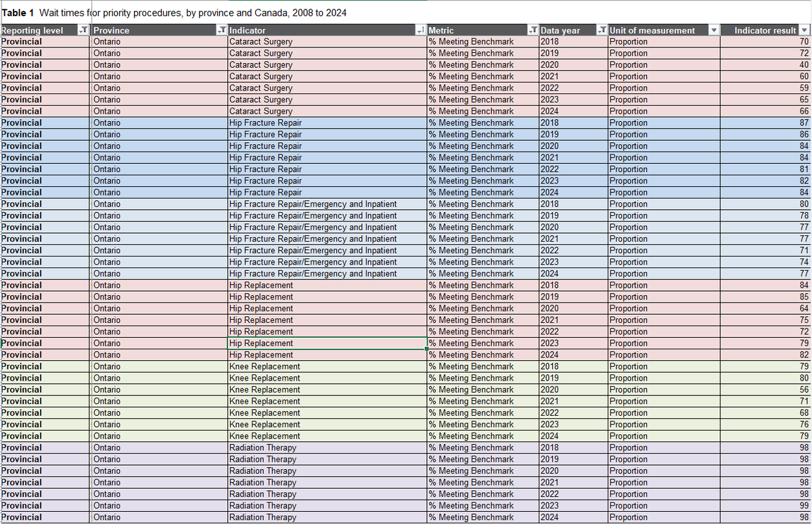Viewport: 812px width, 524px height.
Task: Select Cataract Surgery indicator cell for 2018
Action: [328, 41]
